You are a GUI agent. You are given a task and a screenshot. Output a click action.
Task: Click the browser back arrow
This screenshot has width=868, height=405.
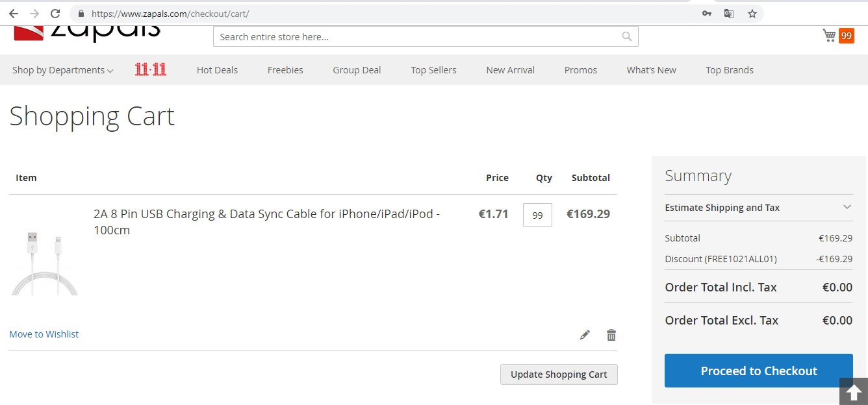[14, 14]
